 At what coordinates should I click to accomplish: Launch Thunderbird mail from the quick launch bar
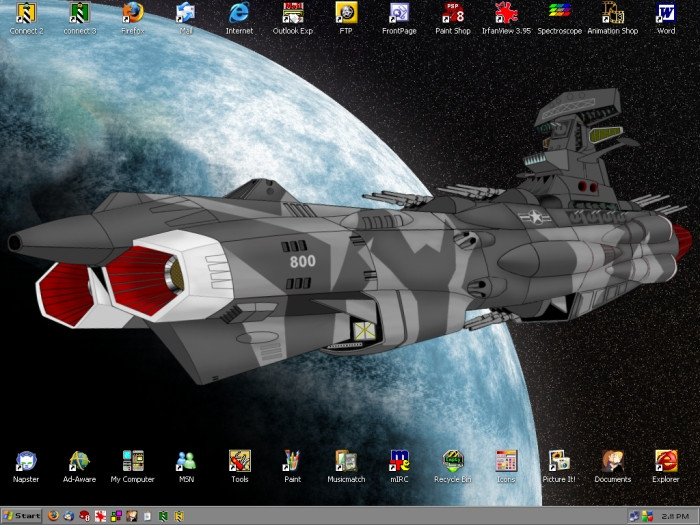(69, 516)
